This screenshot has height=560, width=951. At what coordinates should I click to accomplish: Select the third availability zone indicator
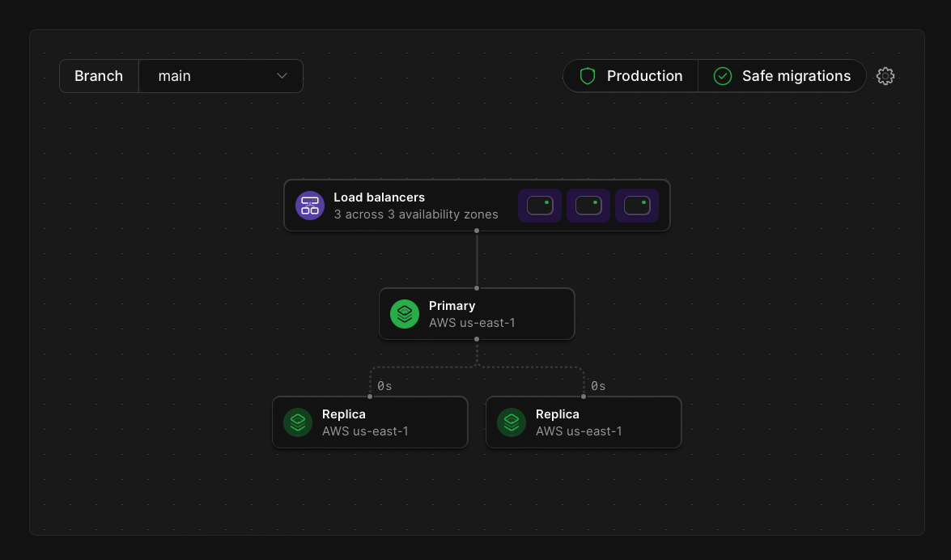637,206
